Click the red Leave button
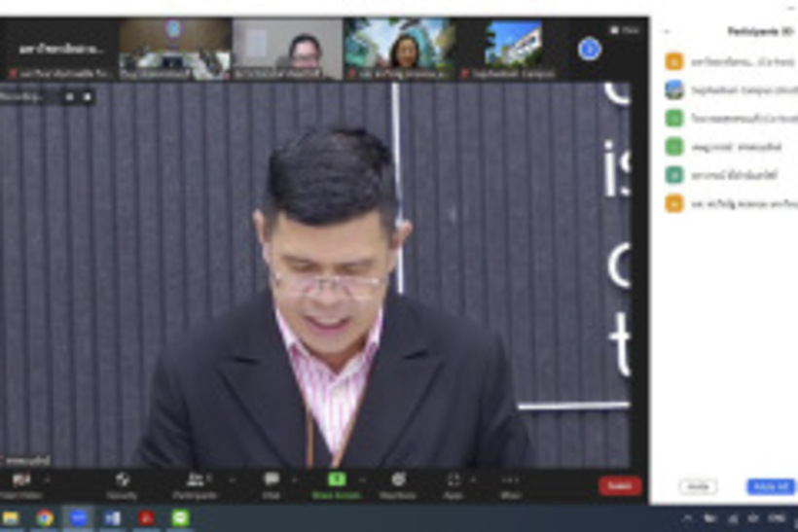 (620, 485)
